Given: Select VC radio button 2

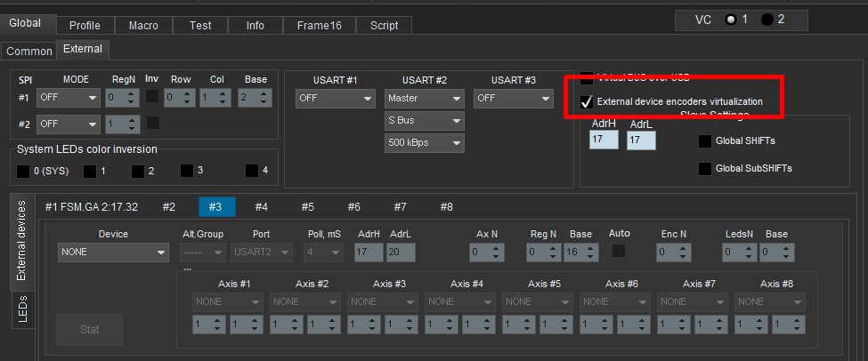Looking at the screenshot, I should point(767,20).
